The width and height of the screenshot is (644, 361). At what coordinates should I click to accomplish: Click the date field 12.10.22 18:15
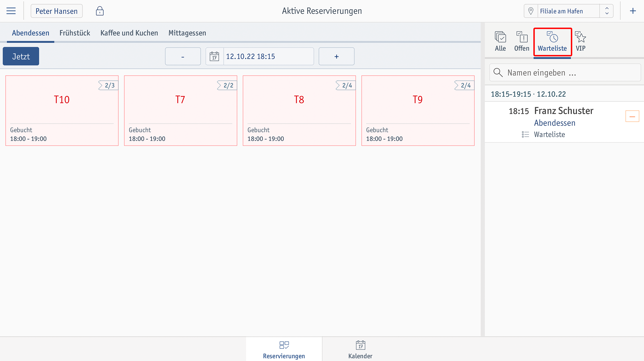coord(269,56)
